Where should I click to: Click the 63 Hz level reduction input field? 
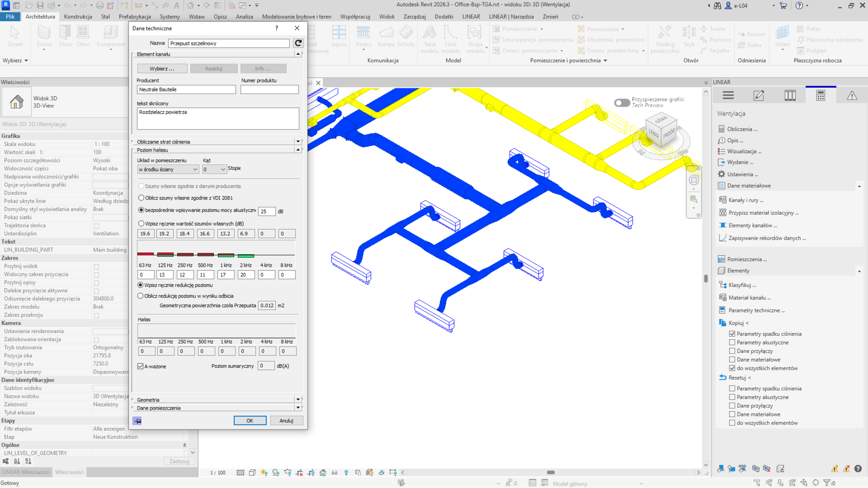pos(145,275)
